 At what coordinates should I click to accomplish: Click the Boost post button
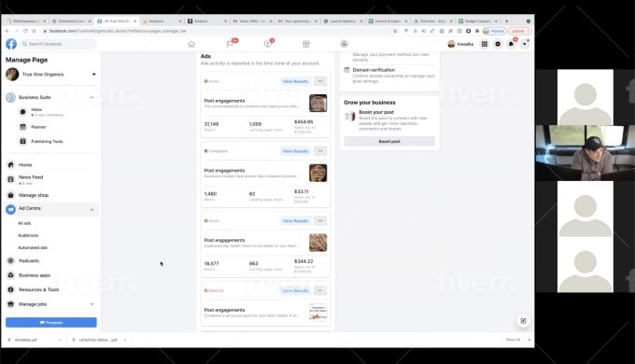coord(389,141)
